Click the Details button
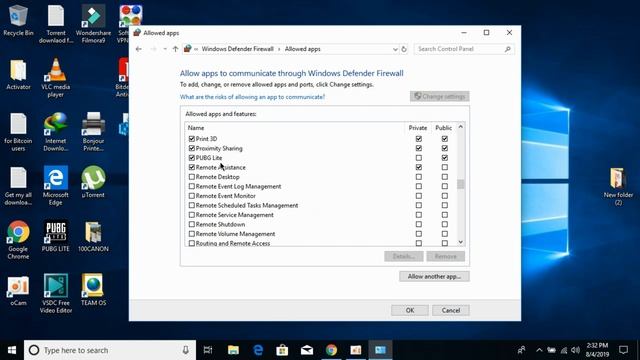Screen dimensions: 640x360 click(403, 256)
